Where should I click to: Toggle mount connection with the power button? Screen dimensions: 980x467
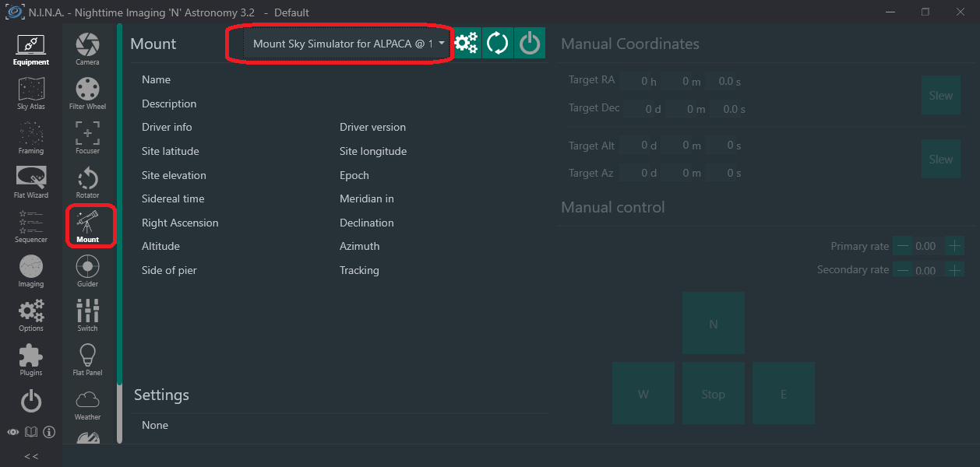tap(530, 44)
